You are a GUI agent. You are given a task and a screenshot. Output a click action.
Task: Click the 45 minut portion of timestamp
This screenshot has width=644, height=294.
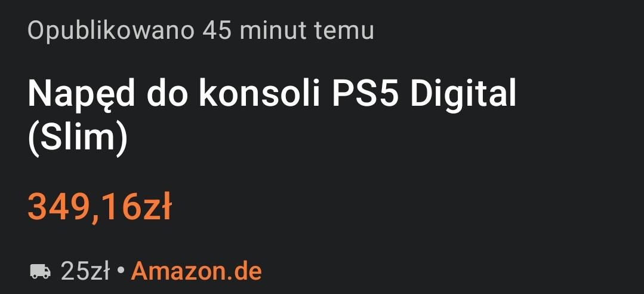255,31
